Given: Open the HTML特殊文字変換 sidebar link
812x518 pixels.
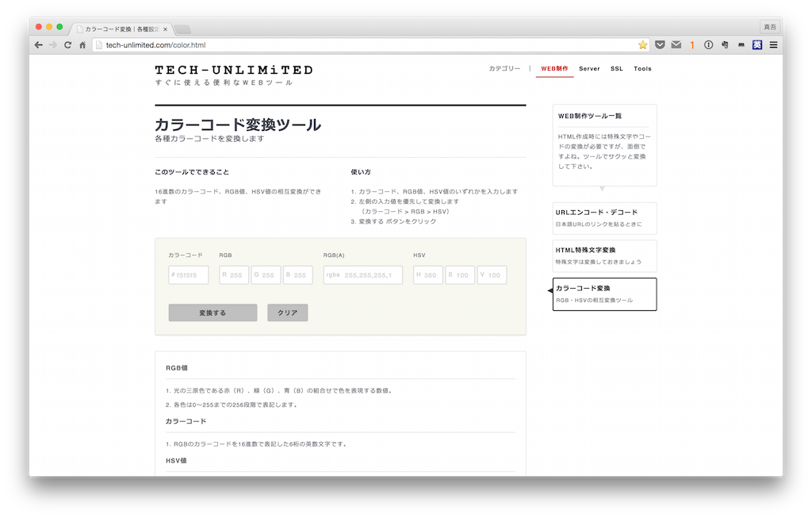Looking at the screenshot, I should (x=604, y=255).
